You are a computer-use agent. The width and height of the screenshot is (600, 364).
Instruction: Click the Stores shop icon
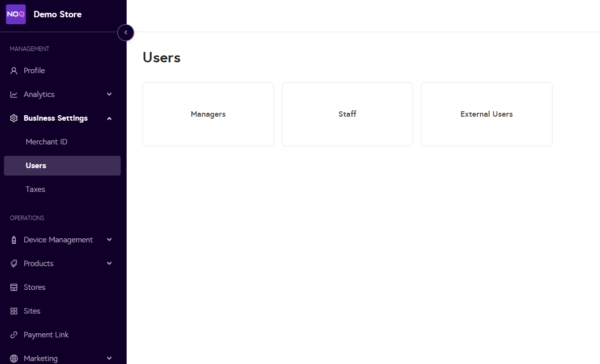pyautogui.click(x=14, y=287)
